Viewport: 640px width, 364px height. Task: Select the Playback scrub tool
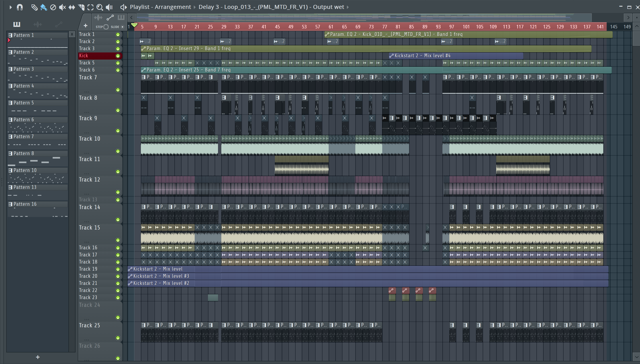[109, 7]
